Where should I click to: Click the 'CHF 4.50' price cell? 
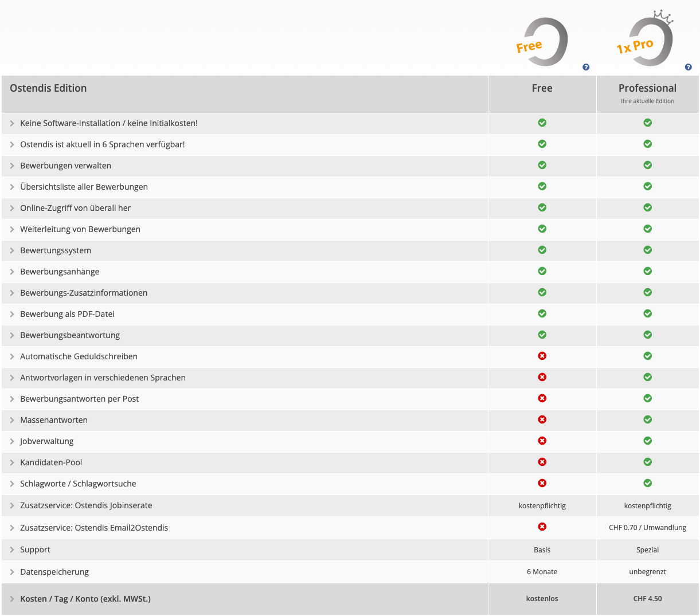coord(648,599)
